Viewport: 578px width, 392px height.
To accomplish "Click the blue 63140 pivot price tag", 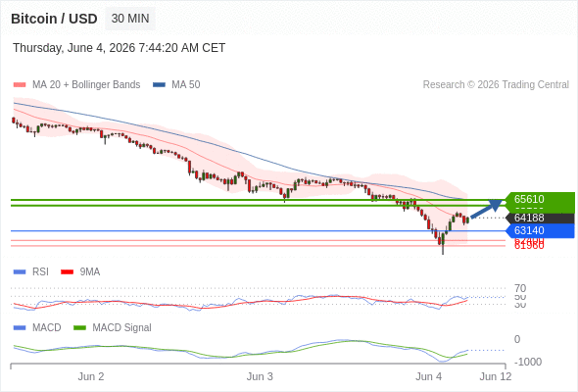I will 541,231.
